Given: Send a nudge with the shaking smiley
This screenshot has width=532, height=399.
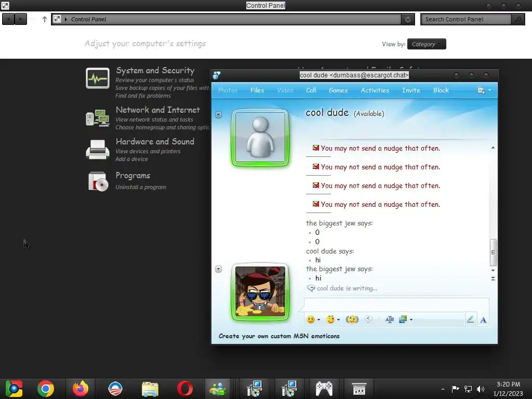Looking at the screenshot, I should (352, 320).
